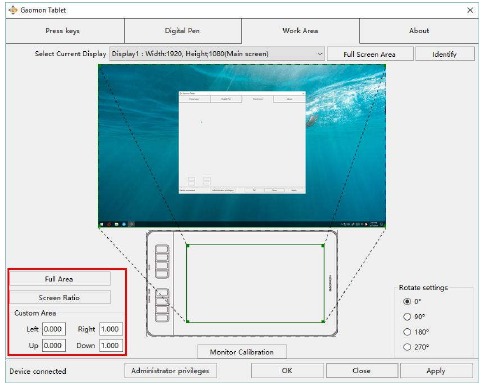
Task: Click the Screen Ratio button
Action: (x=59, y=297)
